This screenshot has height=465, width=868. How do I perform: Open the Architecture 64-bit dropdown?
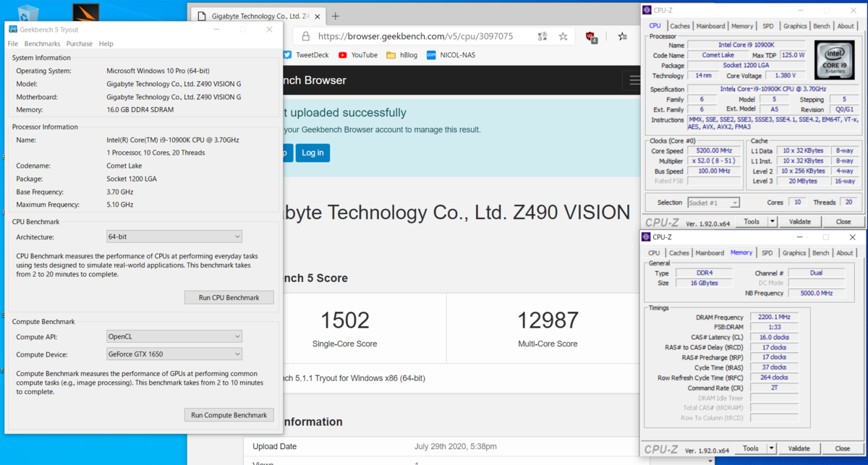click(x=174, y=236)
